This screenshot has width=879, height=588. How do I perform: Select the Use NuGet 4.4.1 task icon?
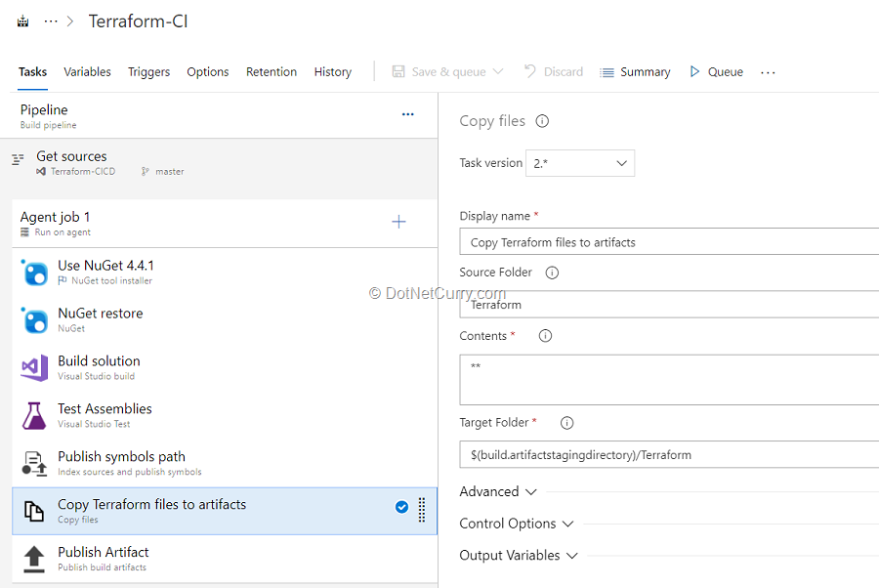[35, 273]
